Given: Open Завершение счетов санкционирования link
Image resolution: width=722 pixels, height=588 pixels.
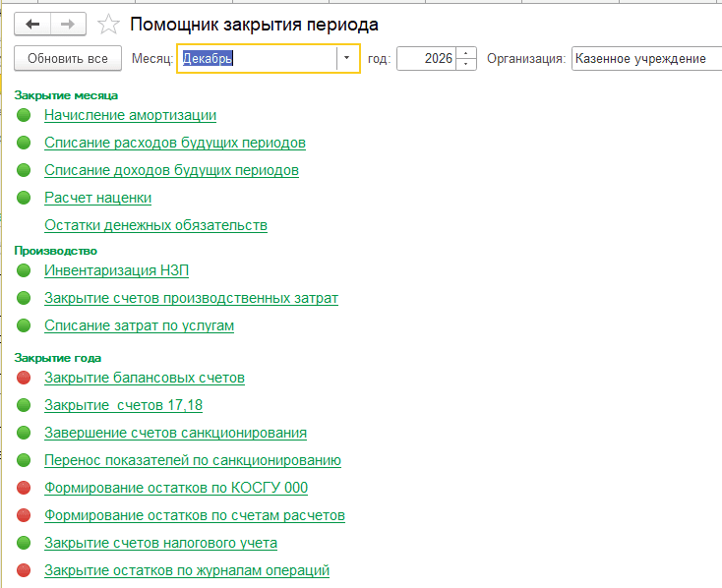Looking at the screenshot, I should (175, 433).
